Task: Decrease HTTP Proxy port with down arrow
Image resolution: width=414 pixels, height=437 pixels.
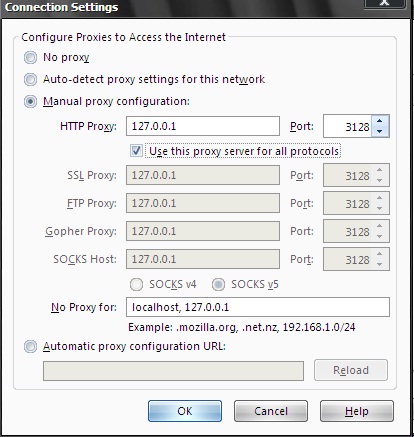Action: pos(379,131)
